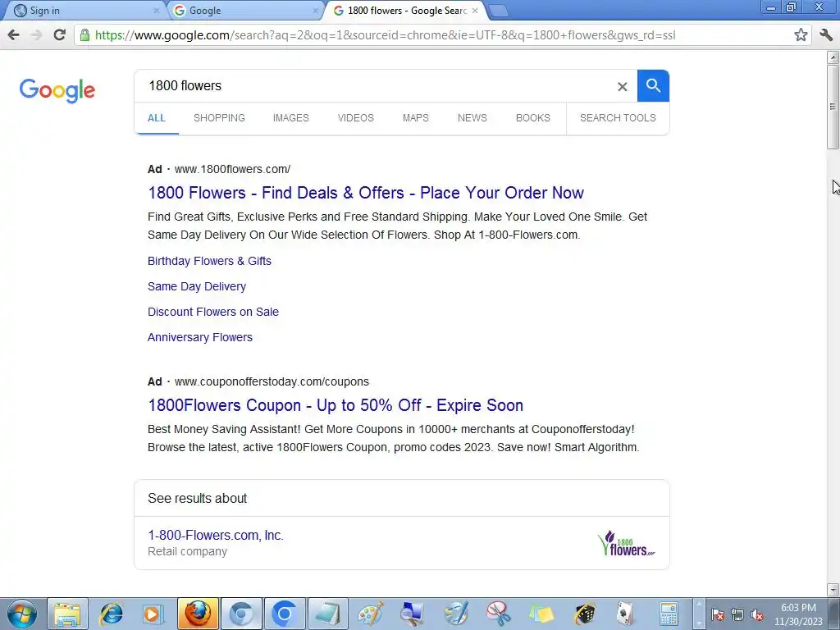Open the Solitaire card game icon
Viewport: 840px width, 630px height.
[x=625, y=614]
